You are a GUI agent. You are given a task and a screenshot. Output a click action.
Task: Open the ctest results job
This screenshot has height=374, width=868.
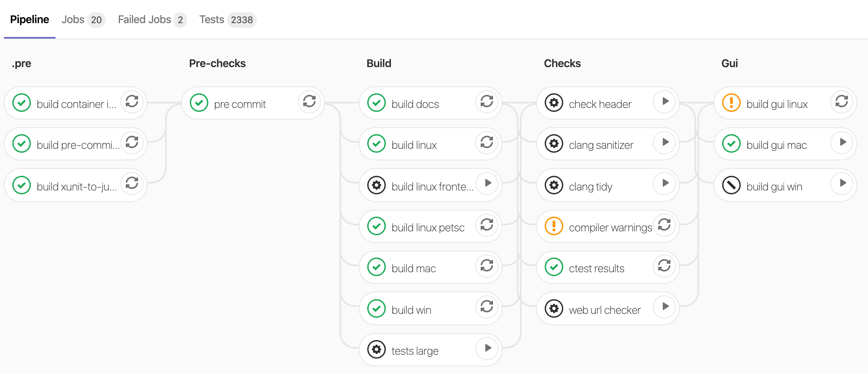(x=596, y=268)
